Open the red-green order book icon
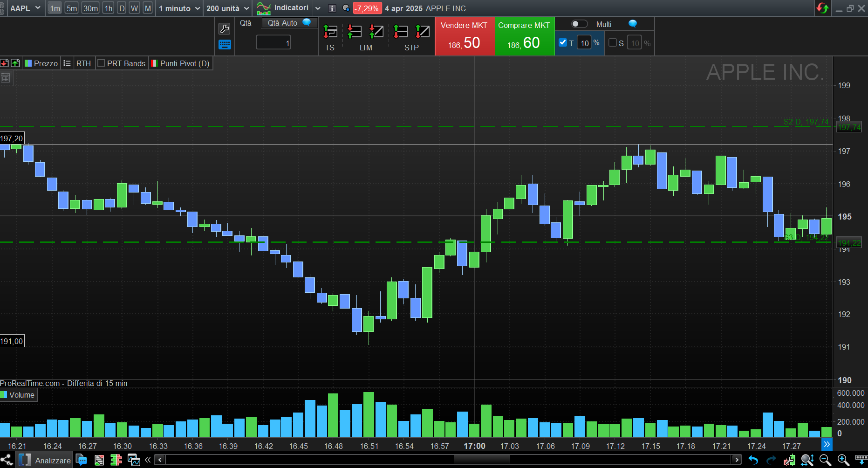Image resolution: width=868 pixels, height=468 pixels. click(x=116, y=460)
